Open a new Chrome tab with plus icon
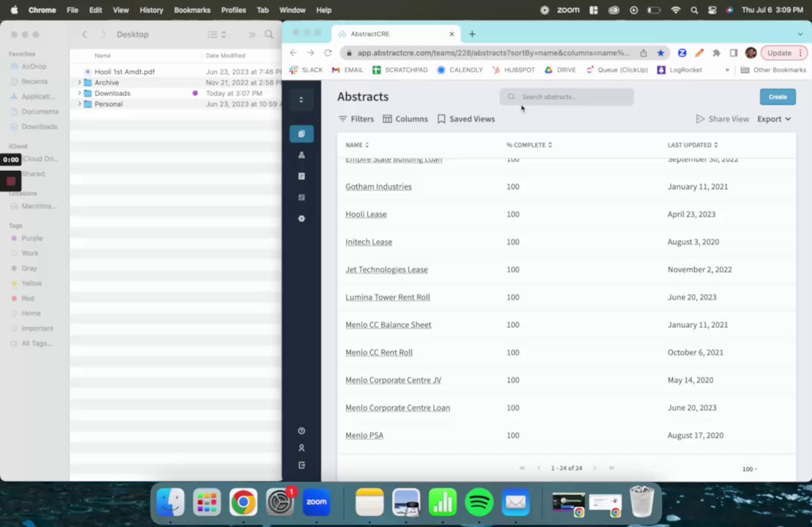 (472, 34)
